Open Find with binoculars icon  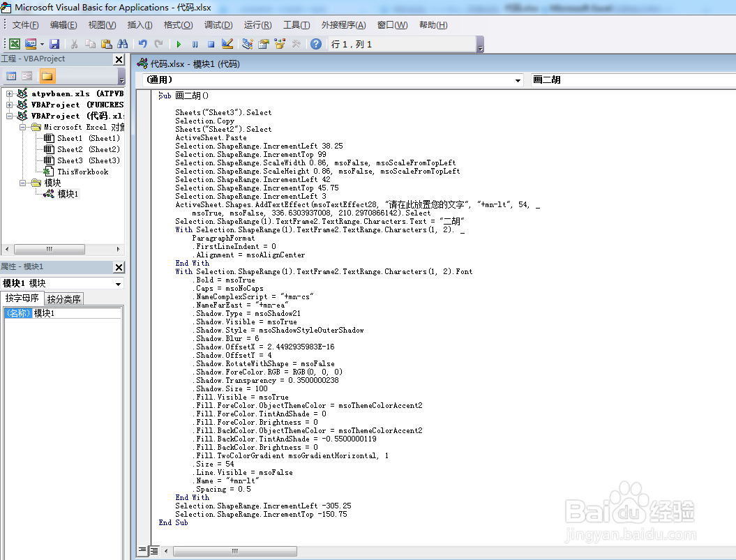tap(123, 44)
